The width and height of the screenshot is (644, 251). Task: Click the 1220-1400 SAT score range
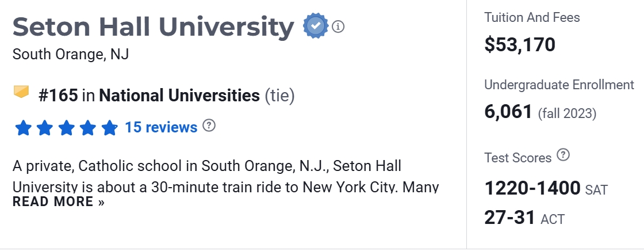[532, 188]
